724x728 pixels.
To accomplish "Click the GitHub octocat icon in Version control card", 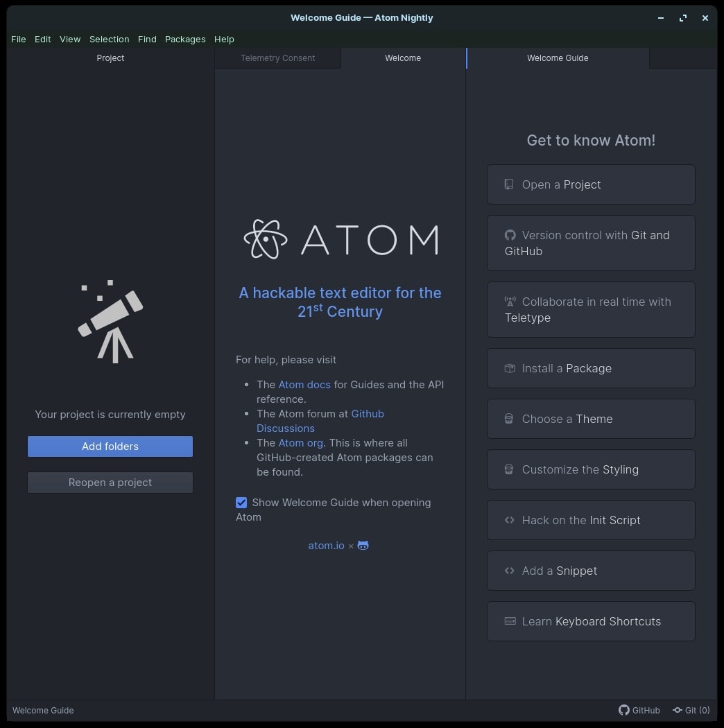I will (x=510, y=235).
